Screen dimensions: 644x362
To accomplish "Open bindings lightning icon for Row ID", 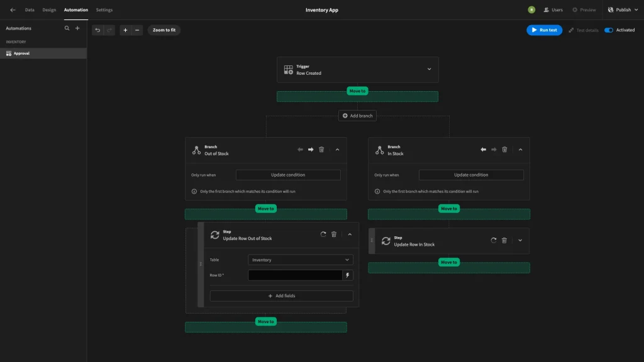I will 348,275.
